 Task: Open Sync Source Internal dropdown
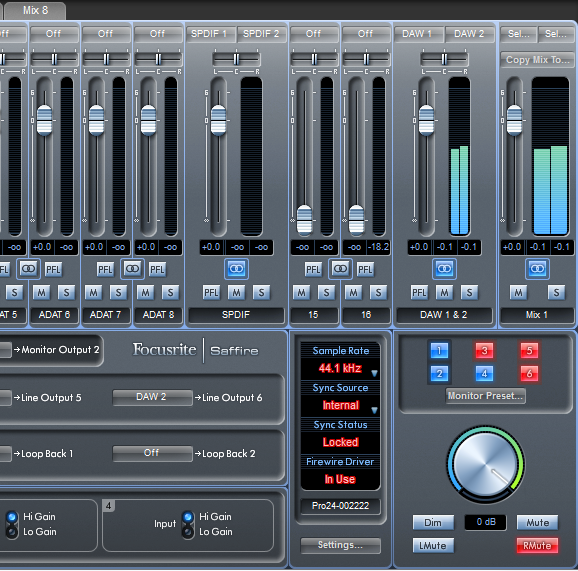374,410
